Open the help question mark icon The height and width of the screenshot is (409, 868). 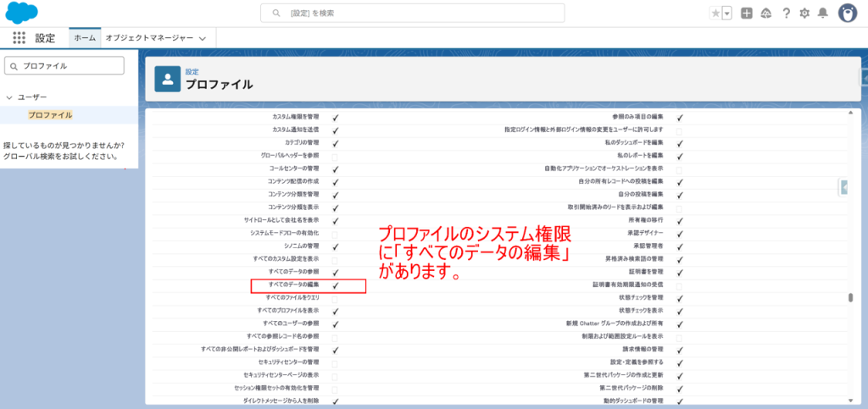pyautogui.click(x=786, y=14)
